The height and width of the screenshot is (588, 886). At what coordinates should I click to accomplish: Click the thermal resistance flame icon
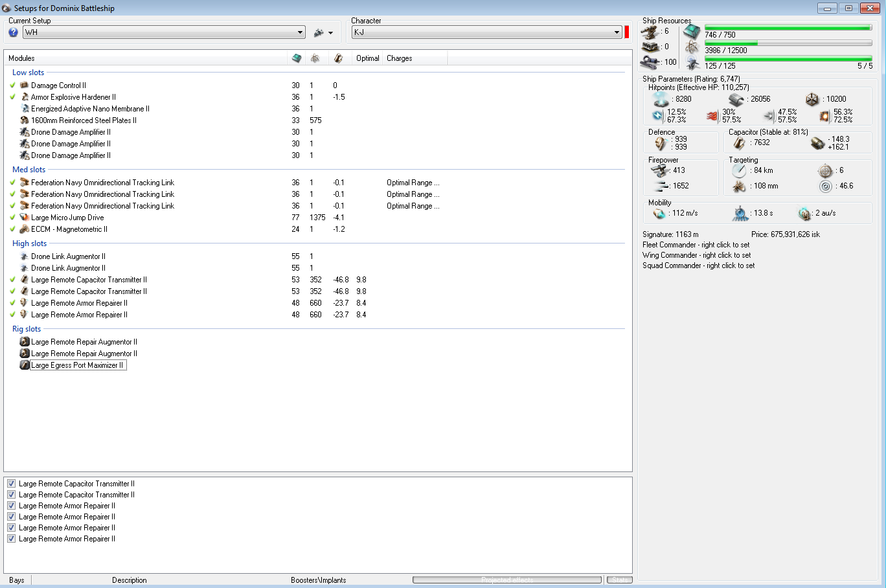712,116
